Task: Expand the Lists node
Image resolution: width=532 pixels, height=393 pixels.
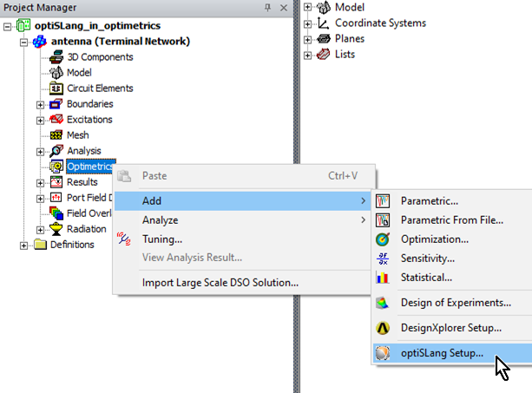Action: [307, 56]
